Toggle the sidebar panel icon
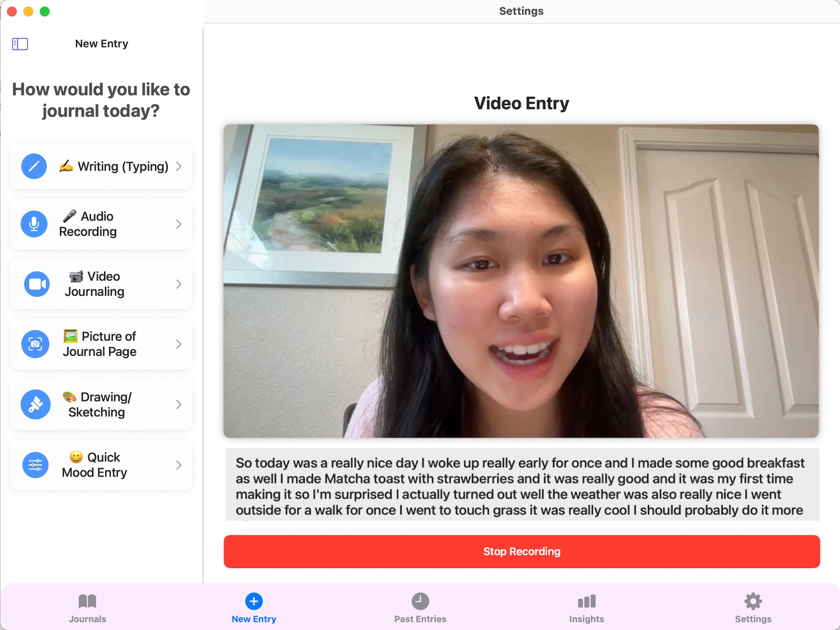The image size is (840, 630). (20, 44)
